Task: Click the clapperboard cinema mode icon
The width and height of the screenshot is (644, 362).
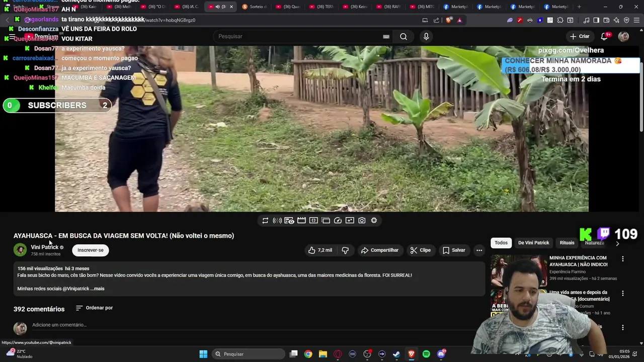Action: point(301,220)
